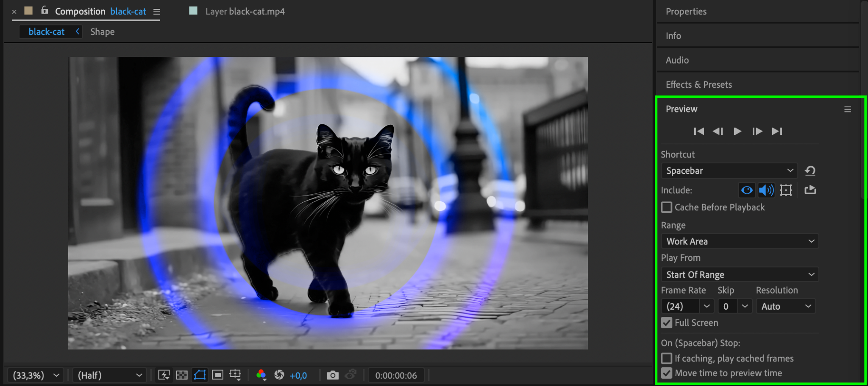Open the magnification (33,3%) dropdown
The height and width of the screenshot is (386, 868).
[x=36, y=375]
